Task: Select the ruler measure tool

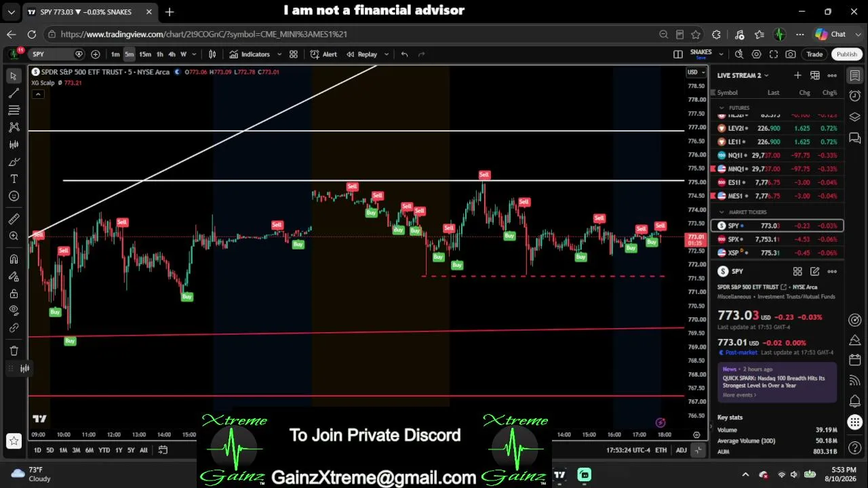Action: point(14,219)
